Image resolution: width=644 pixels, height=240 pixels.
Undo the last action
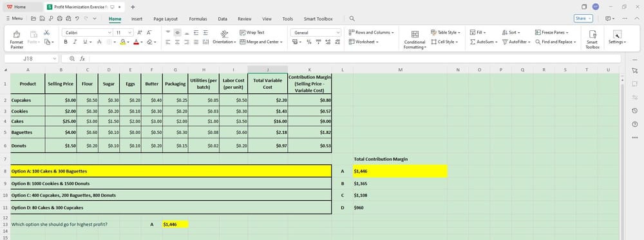[77, 19]
